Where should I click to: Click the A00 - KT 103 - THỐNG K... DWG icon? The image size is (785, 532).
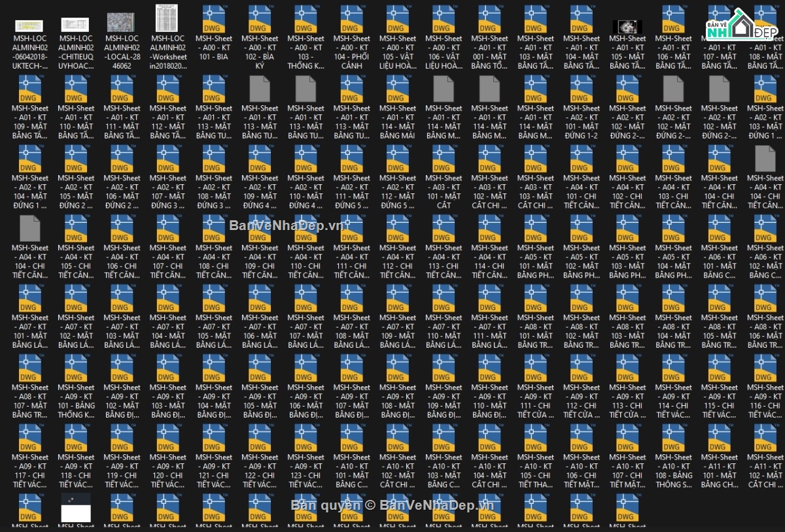(305, 19)
